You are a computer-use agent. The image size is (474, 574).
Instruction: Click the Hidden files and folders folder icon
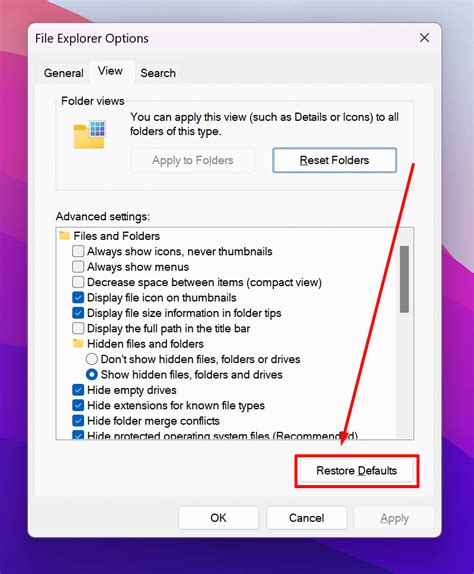point(78,343)
